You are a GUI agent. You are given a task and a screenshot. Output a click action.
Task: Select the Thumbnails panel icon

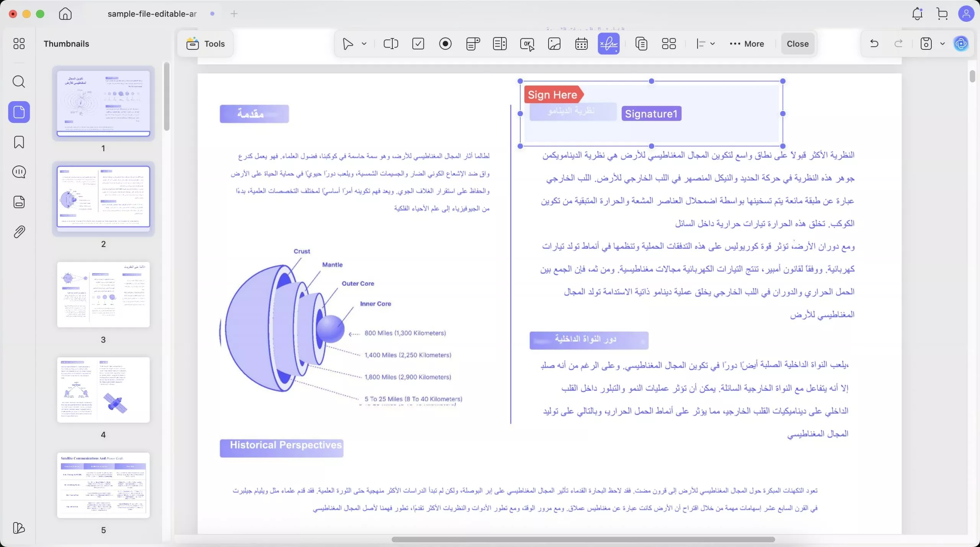coord(19,112)
